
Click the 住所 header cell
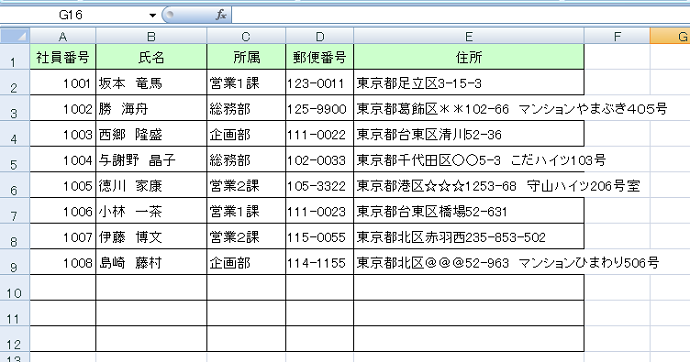469,57
